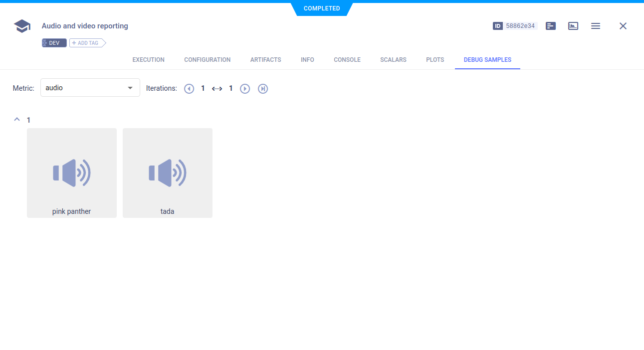The width and height of the screenshot is (644, 350).
Task: Click the metric snapshot image icon
Action: pos(573,25)
